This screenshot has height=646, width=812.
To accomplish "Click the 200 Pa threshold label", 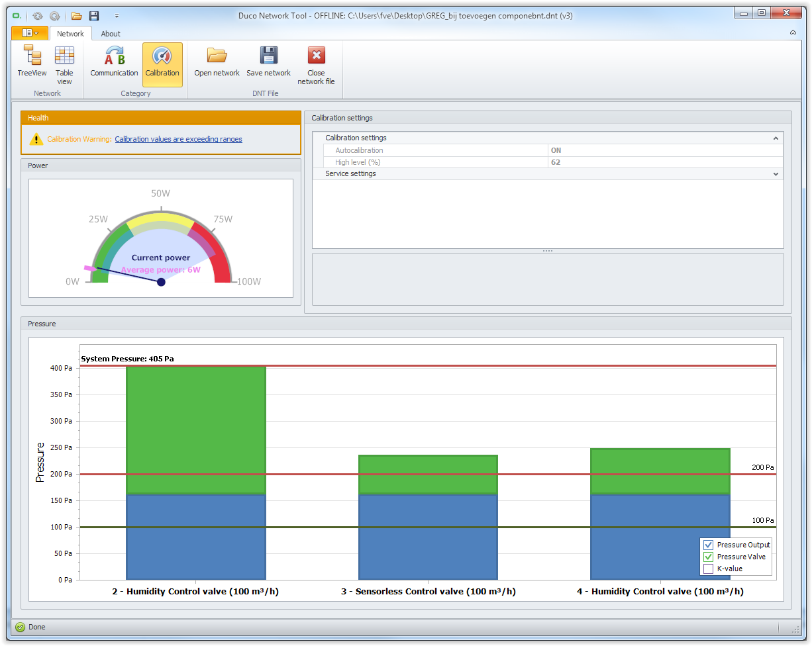I will (x=762, y=467).
